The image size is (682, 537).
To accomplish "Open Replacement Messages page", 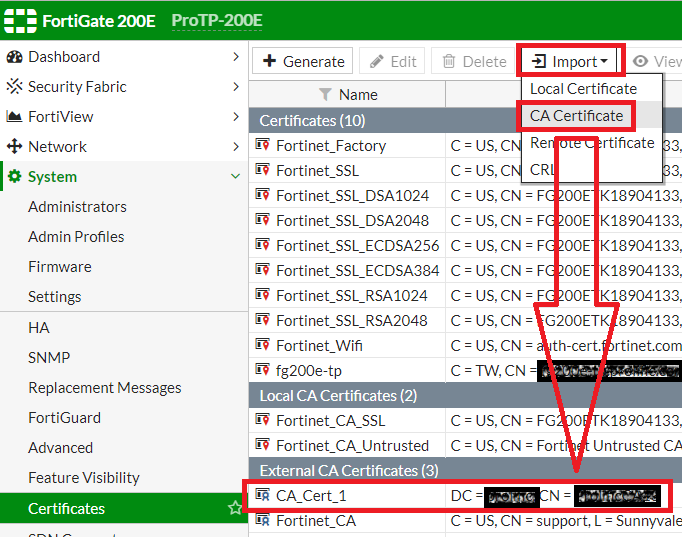I will tap(105, 387).
